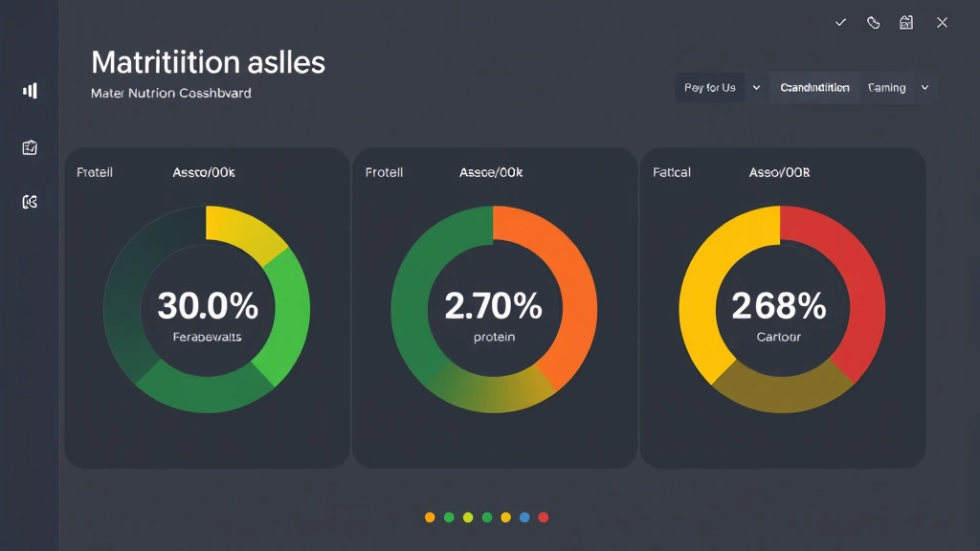Click the X icon in the top-right corner
The width and height of the screenshot is (980, 551).
click(x=942, y=22)
